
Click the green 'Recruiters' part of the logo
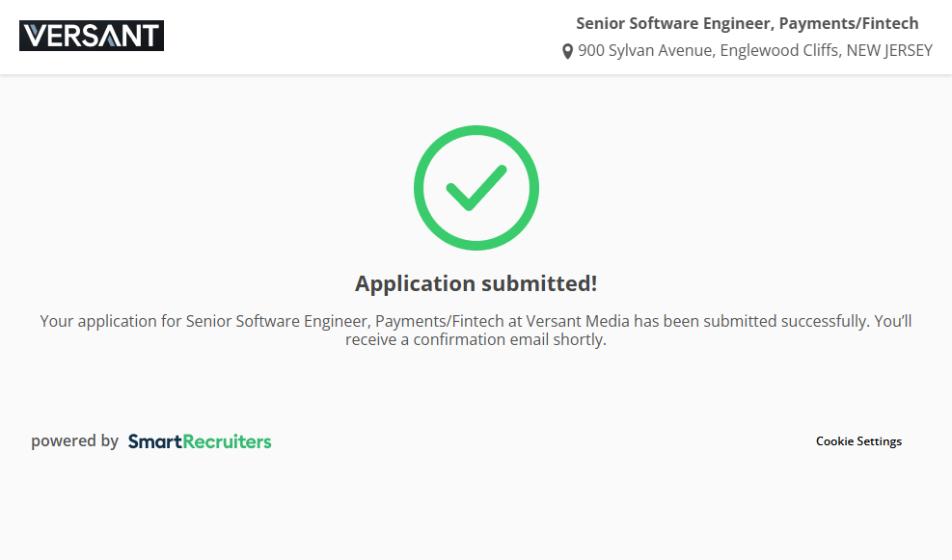227,441
